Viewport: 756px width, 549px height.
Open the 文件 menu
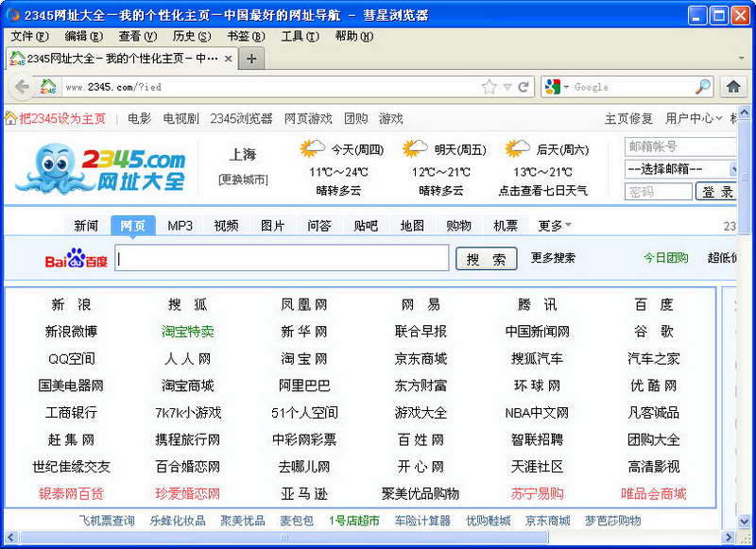(x=29, y=36)
